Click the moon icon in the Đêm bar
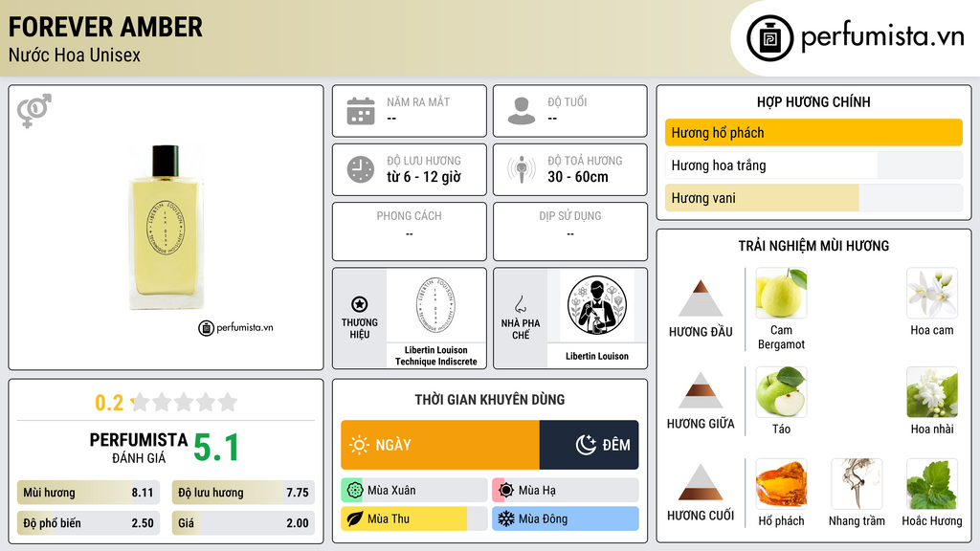Image resolution: width=980 pixels, height=551 pixels. point(586,445)
